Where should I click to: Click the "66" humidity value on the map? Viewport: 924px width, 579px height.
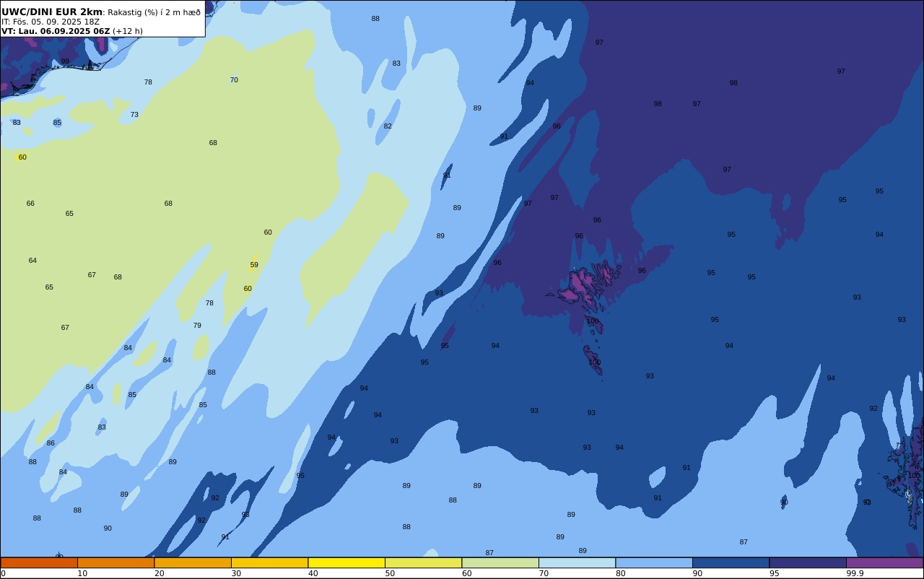pos(30,204)
